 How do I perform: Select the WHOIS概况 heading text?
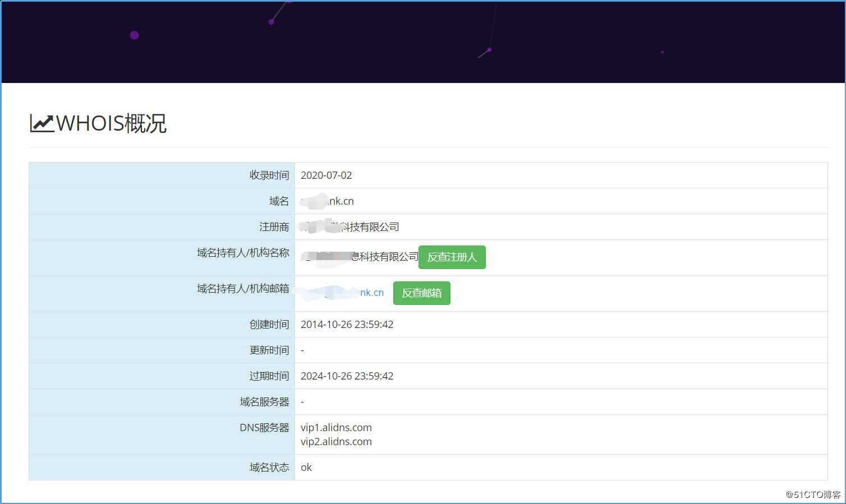(x=111, y=123)
